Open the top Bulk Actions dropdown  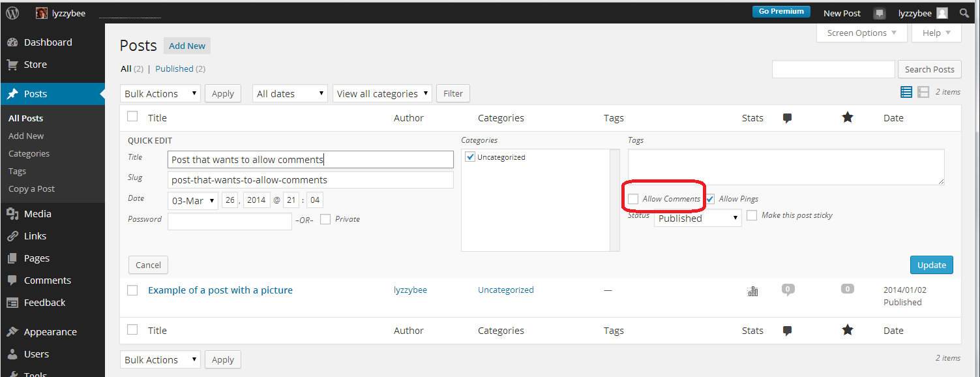pyautogui.click(x=160, y=93)
